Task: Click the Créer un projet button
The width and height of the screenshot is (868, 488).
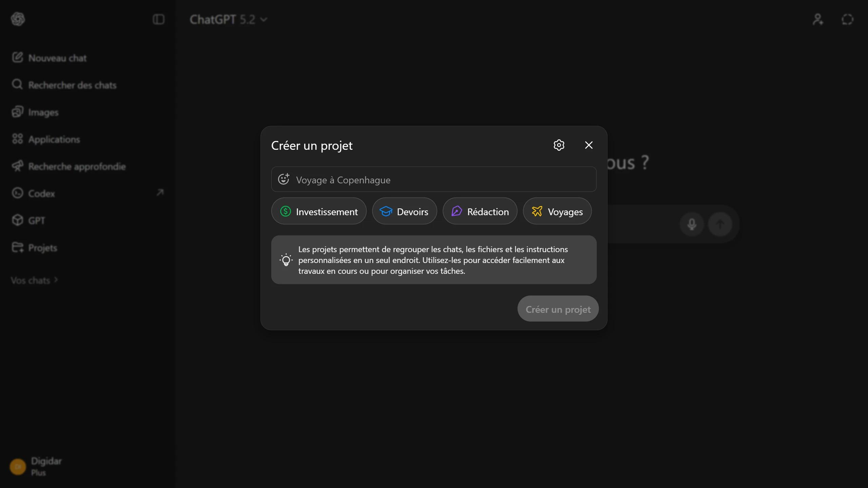Action: 558,309
